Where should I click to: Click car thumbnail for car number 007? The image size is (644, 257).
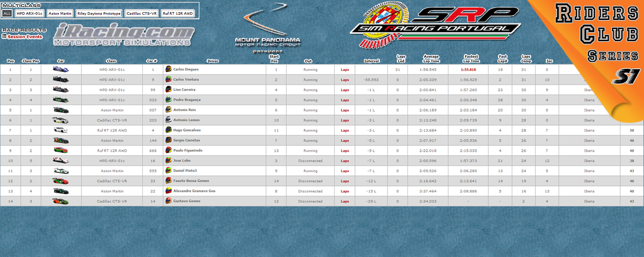click(61, 110)
